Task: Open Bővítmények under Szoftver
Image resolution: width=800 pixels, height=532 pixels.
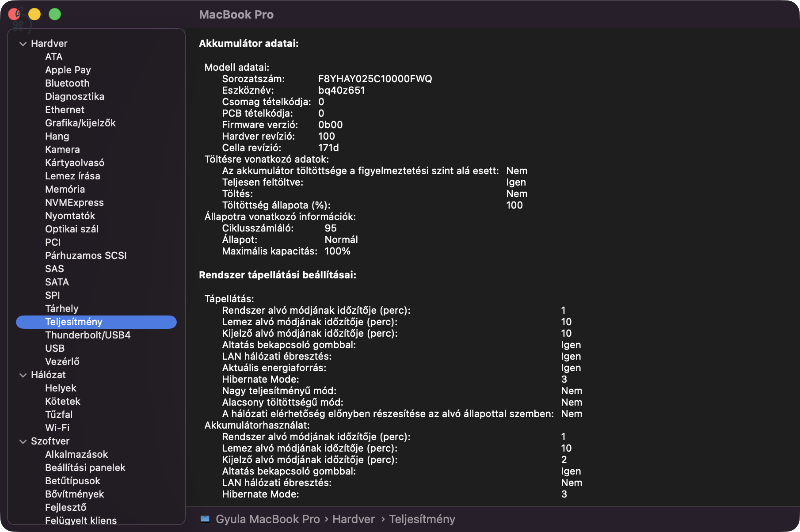Action: [x=74, y=494]
